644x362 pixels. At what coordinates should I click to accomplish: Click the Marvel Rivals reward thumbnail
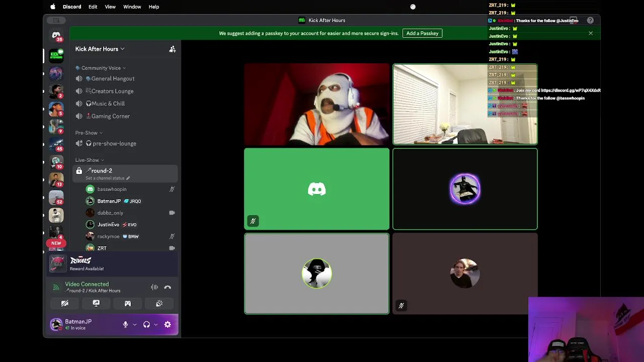[58, 263]
